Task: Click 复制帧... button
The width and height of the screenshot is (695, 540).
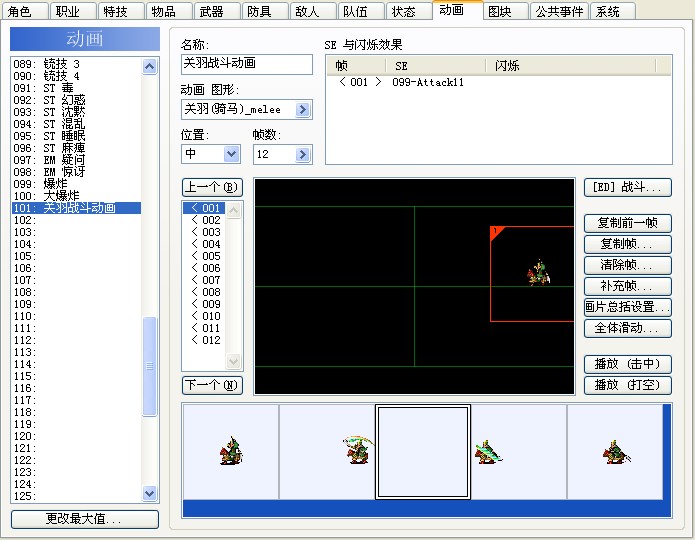Action: (x=628, y=244)
